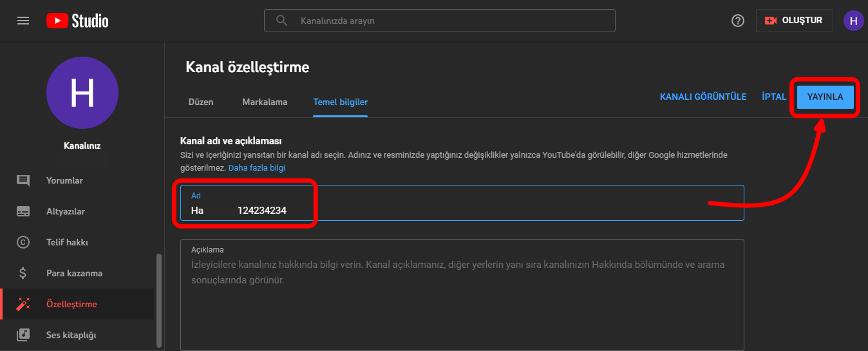Switch to the Düzen tab
The height and width of the screenshot is (351, 868).
(200, 102)
